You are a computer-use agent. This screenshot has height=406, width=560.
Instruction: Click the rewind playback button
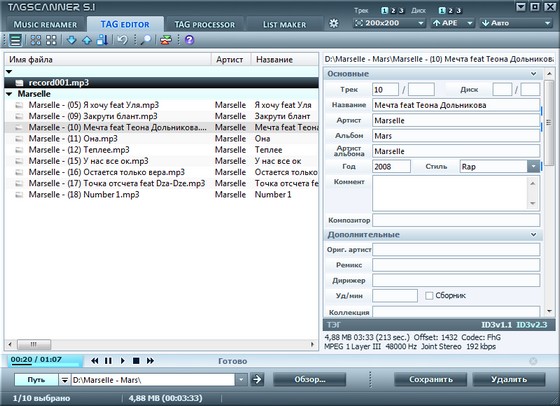pos(95,361)
